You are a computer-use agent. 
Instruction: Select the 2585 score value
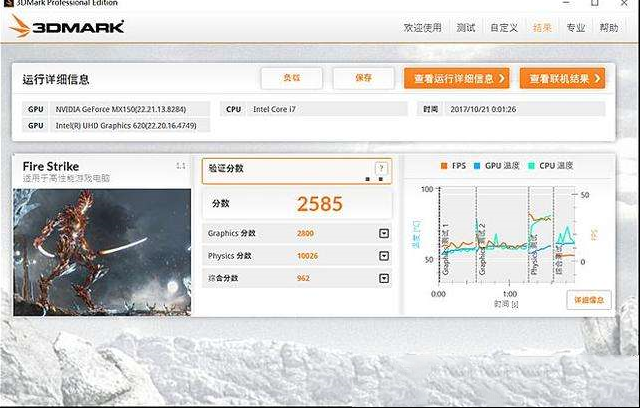coord(320,204)
